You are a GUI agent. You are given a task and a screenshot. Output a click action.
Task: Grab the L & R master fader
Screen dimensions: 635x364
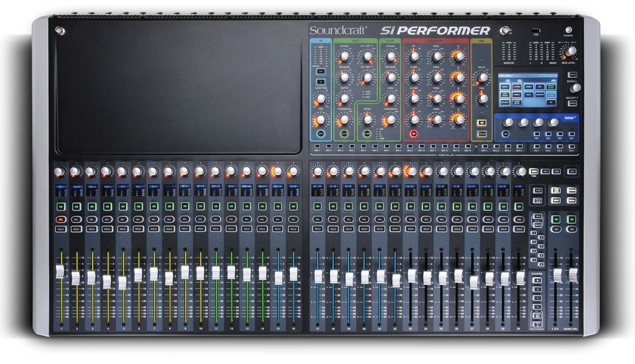(x=558, y=275)
